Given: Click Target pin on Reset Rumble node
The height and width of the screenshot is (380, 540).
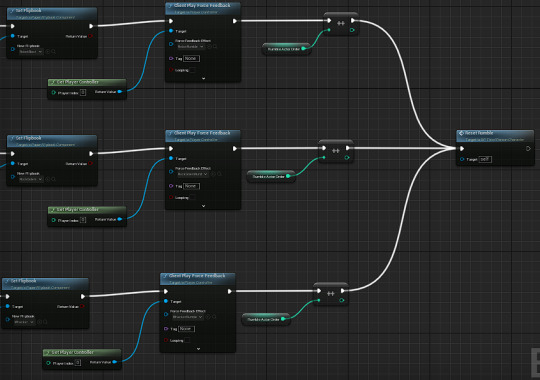Looking at the screenshot, I should [462, 159].
